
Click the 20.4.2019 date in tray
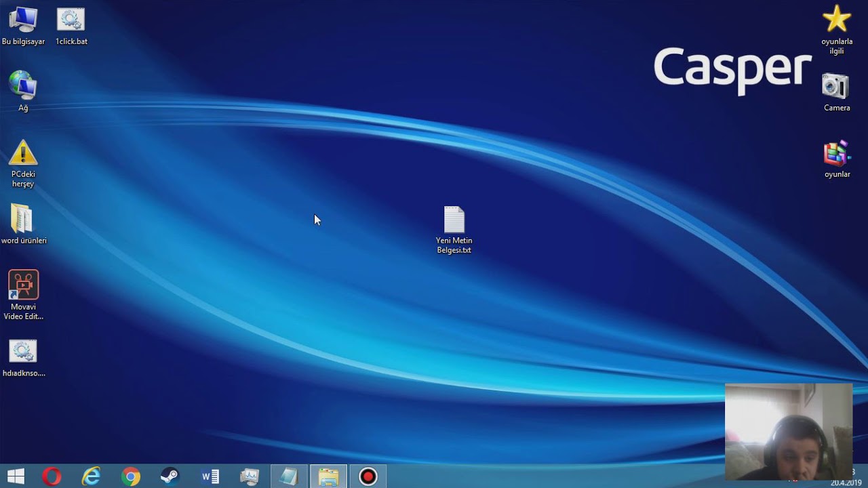(846, 483)
